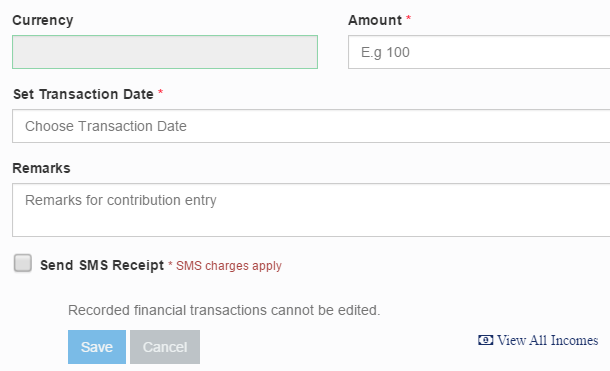Open the Choose Transaction Date picker field

tap(311, 126)
